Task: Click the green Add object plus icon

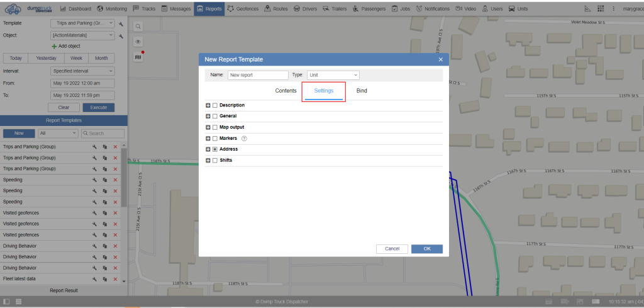Action: [54, 47]
